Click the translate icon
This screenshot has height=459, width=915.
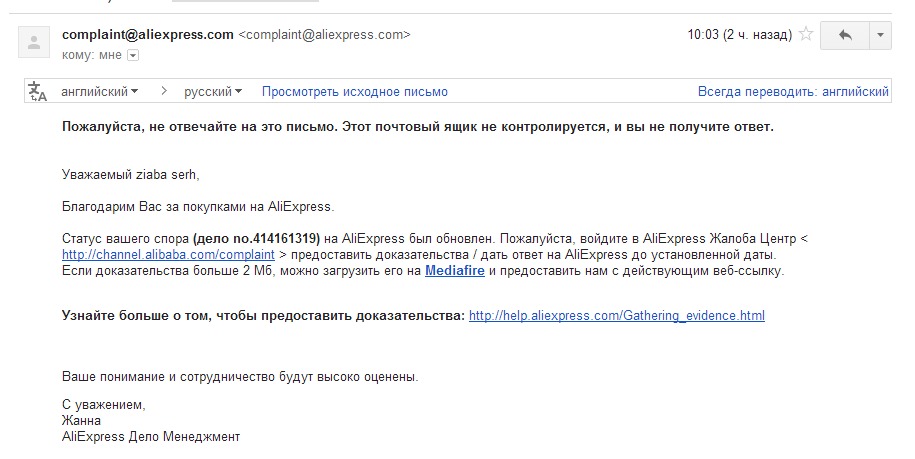(38, 92)
